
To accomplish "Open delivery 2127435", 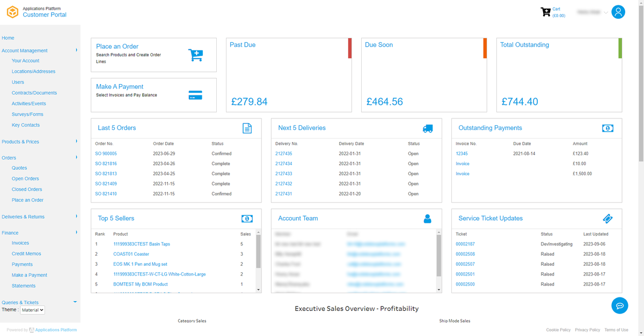I will coord(284,154).
